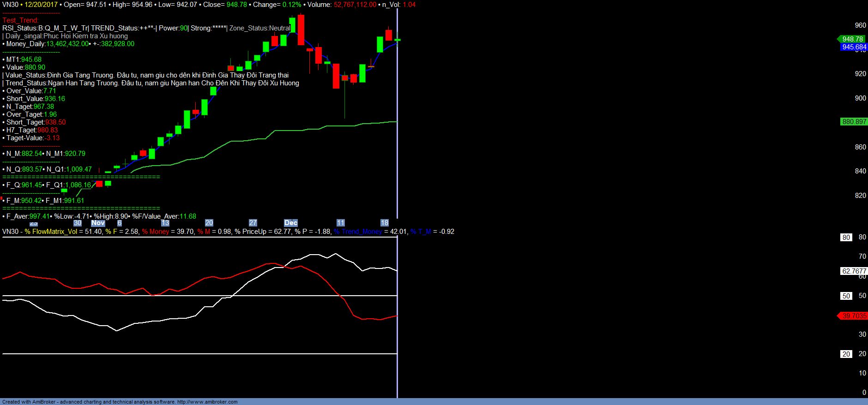Click the blue % Trend_Money legend label
The image size is (868, 405).
point(358,232)
